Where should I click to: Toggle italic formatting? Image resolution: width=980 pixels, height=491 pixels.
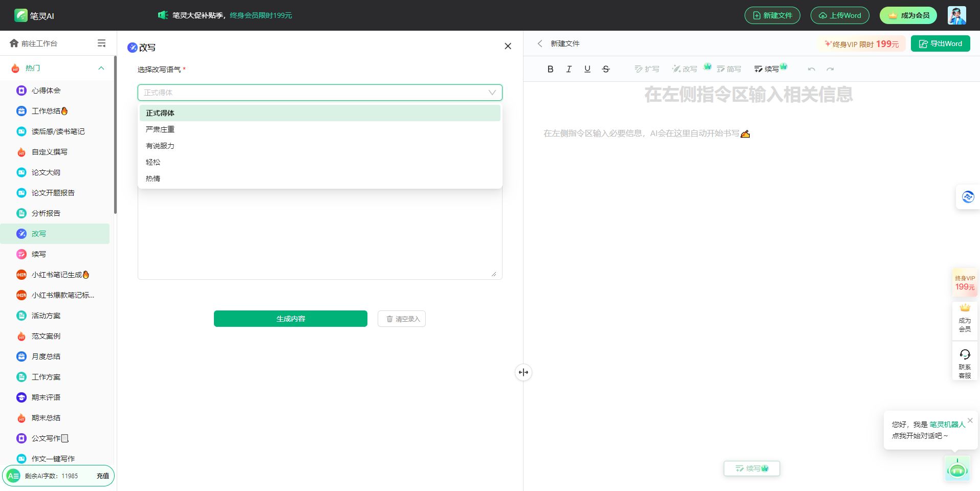pyautogui.click(x=569, y=69)
